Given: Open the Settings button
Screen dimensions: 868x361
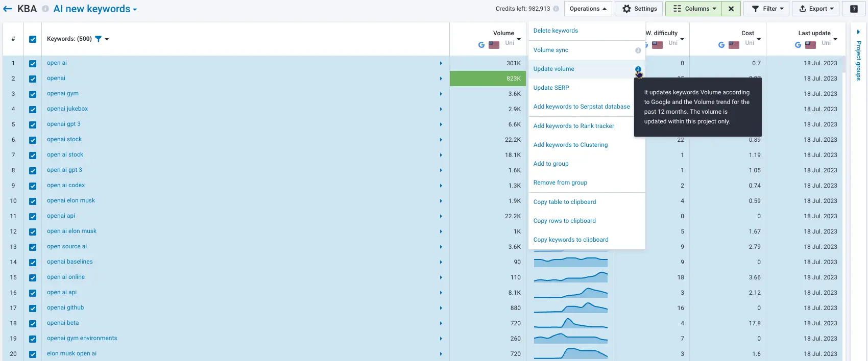Looking at the screenshot, I should (x=639, y=9).
